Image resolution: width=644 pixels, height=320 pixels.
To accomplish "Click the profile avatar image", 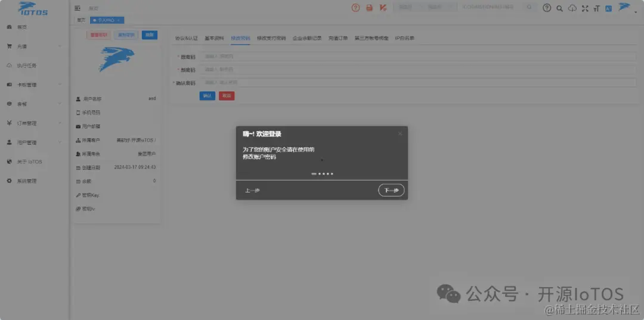I will coord(117,58).
